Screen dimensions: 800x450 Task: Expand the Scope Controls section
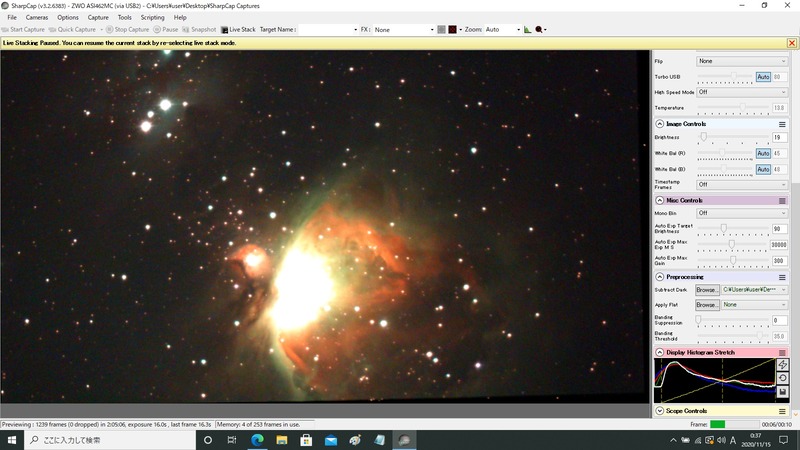coord(660,411)
